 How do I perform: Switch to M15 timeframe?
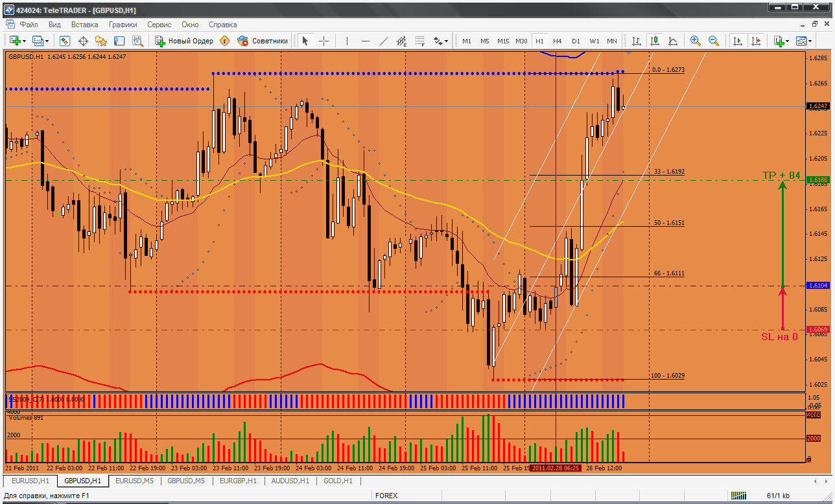(x=503, y=41)
